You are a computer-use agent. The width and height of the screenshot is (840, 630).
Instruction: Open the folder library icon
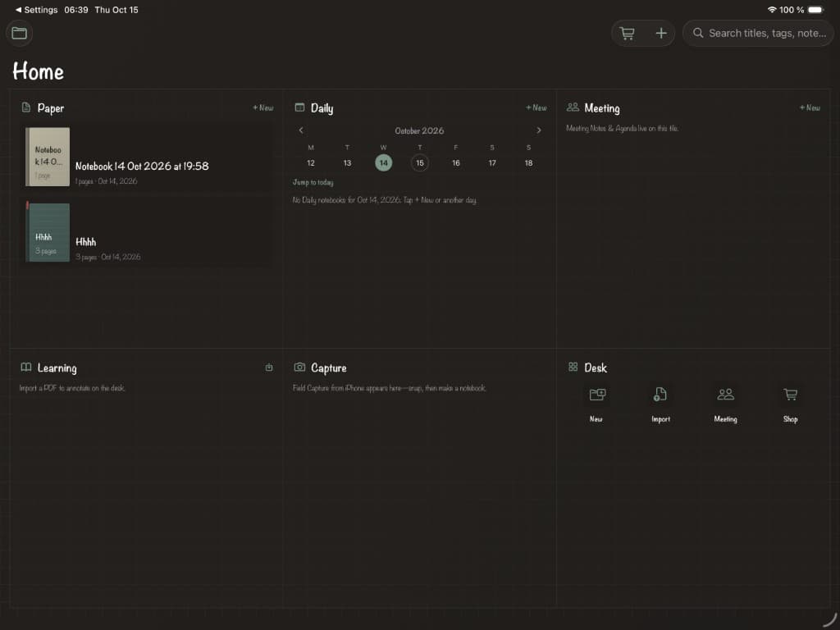pyautogui.click(x=20, y=33)
